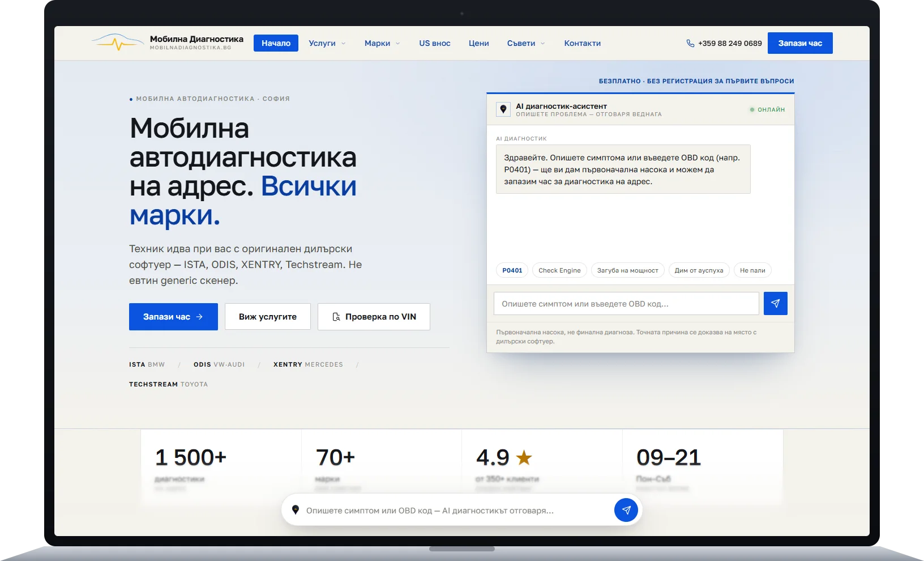Click the phone icon beside +359 number
Image resolution: width=924 pixels, height=561 pixels.
coord(690,43)
